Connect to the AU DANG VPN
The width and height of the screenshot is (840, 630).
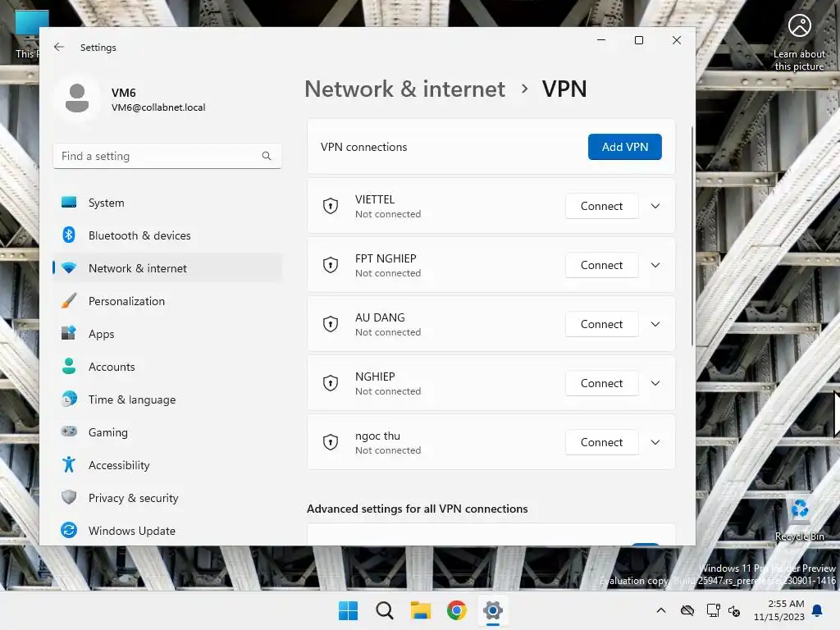pyautogui.click(x=601, y=324)
